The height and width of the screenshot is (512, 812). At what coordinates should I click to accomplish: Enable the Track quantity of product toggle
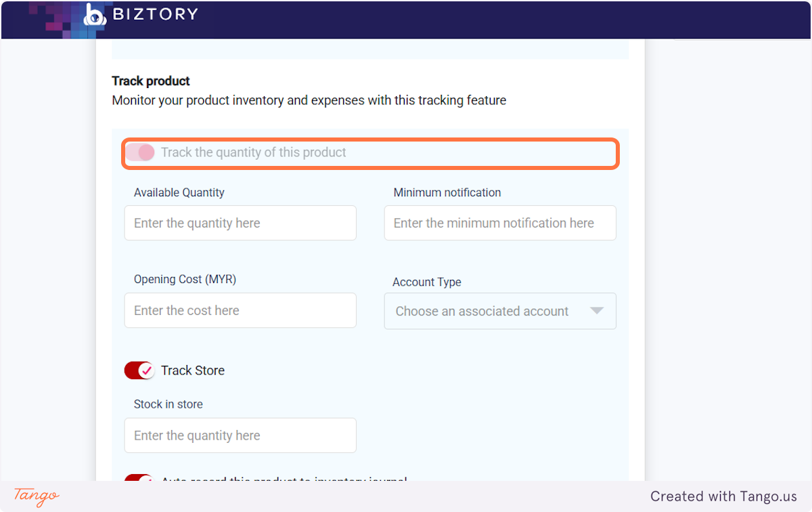(x=140, y=152)
